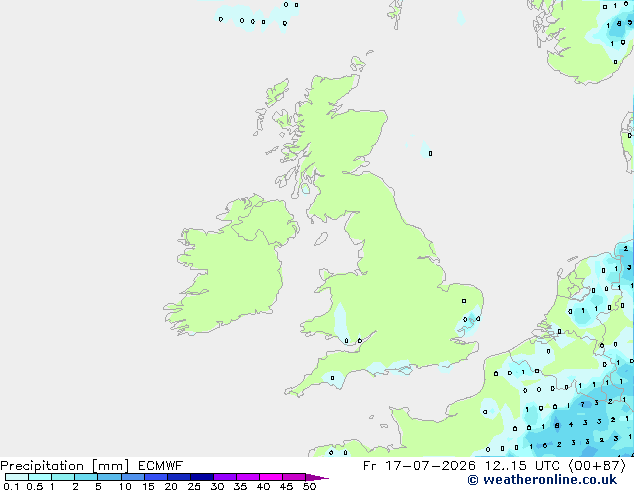Click the legend swatch between 2 and 5
634x490 pixels.
pos(86,477)
